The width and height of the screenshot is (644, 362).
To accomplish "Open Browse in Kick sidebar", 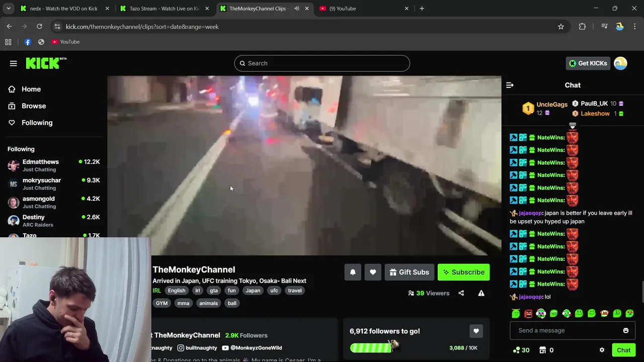I will click(x=34, y=106).
